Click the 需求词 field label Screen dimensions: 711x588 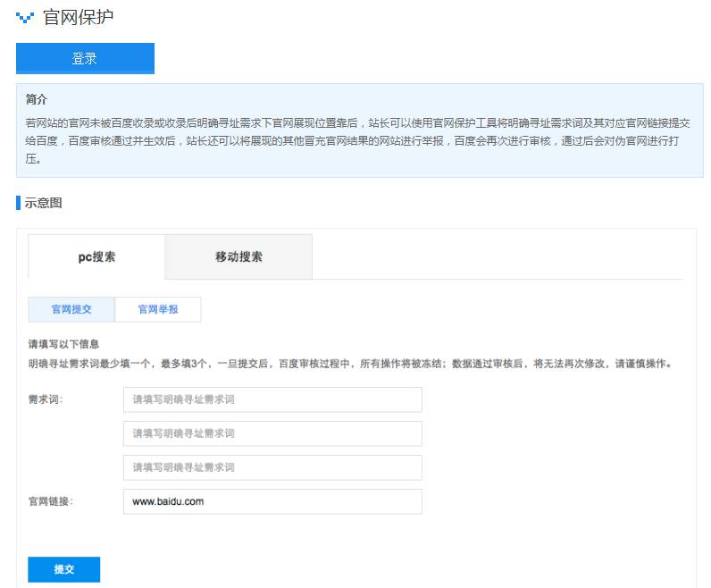pos(46,399)
